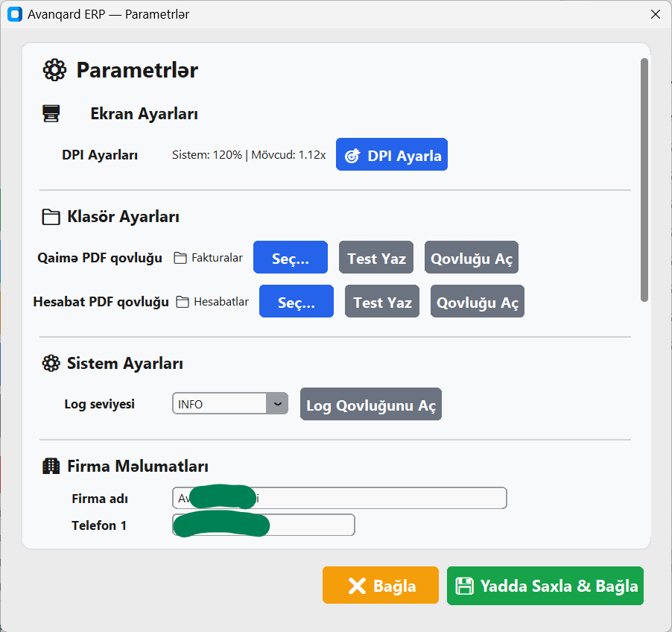
Task: Click Seç for Qaimə PDF qovluğu
Action: (x=290, y=257)
